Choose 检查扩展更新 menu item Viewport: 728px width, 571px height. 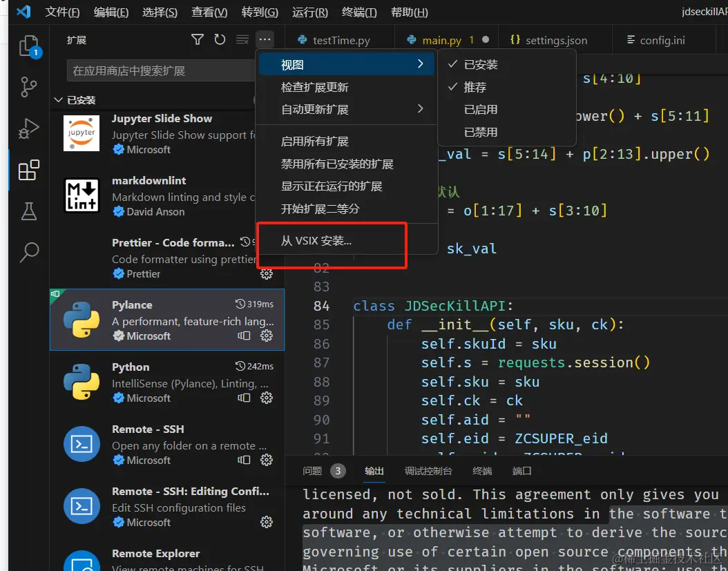point(346,87)
